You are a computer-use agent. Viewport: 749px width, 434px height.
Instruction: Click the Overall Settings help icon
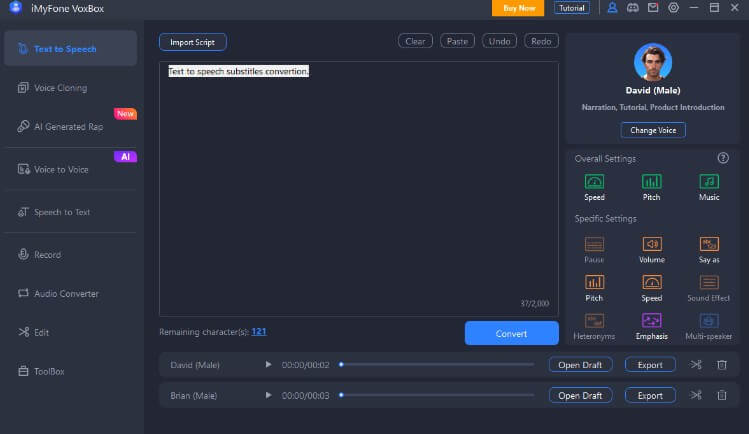[723, 158]
